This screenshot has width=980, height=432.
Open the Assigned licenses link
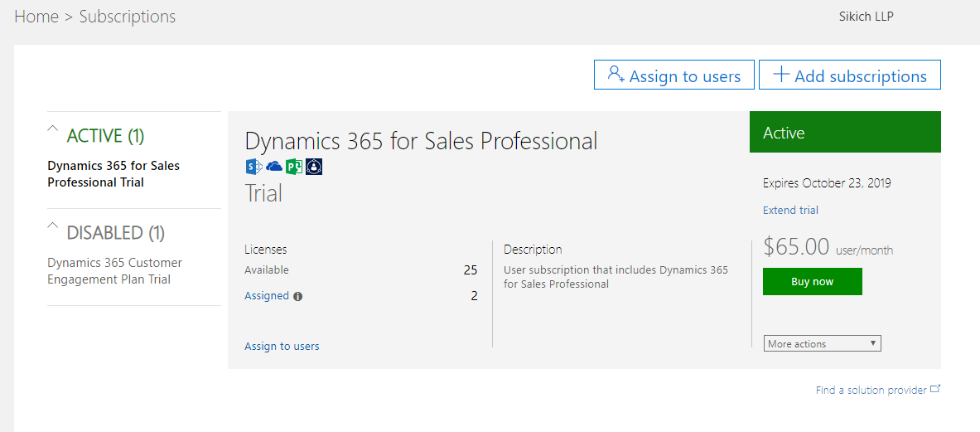pos(267,296)
